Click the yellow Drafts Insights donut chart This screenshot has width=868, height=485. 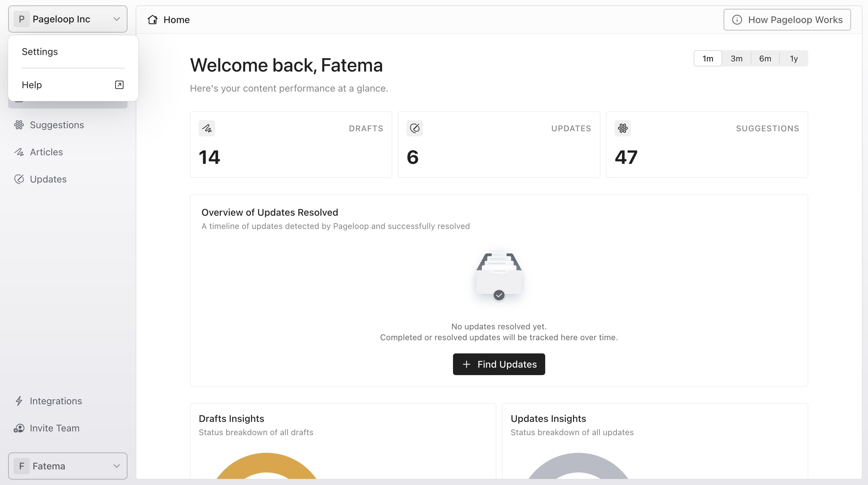point(267,466)
